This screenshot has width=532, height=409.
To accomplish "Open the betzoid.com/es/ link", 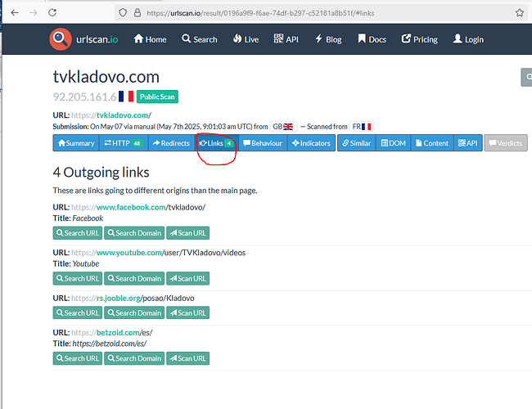I will (x=111, y=333).
